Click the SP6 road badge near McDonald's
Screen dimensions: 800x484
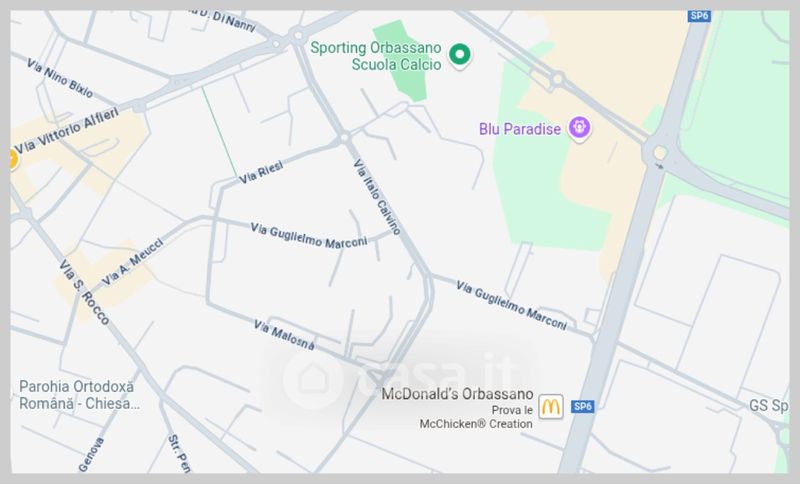(x=583, y=406)
